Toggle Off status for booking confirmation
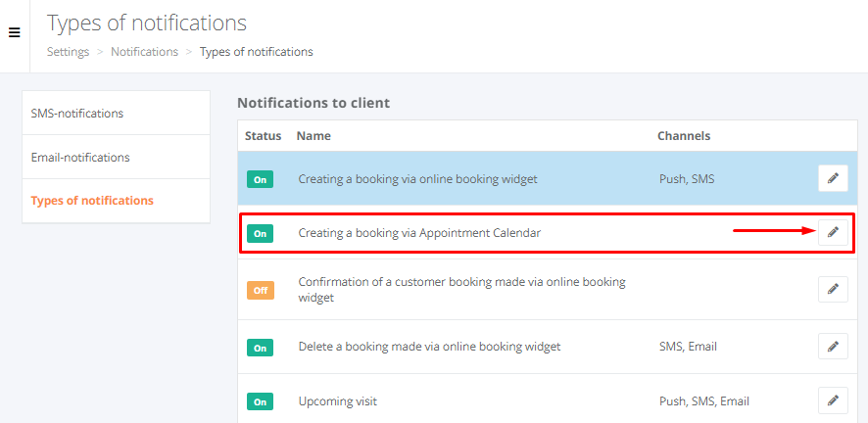 [x=261, y=290]
